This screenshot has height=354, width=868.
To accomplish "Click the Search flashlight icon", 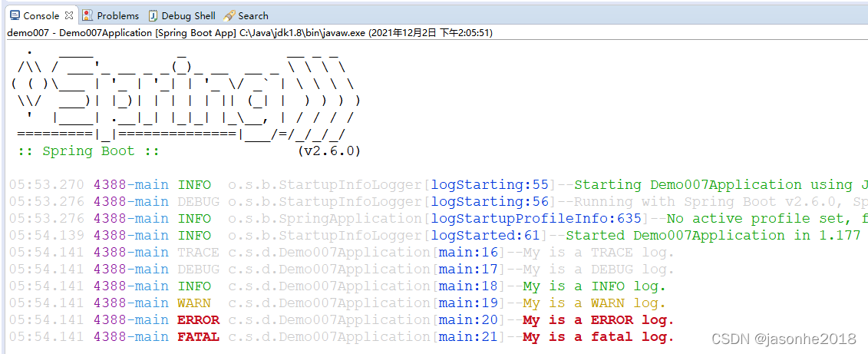I will pyautogui.click(x=229, y=15).
